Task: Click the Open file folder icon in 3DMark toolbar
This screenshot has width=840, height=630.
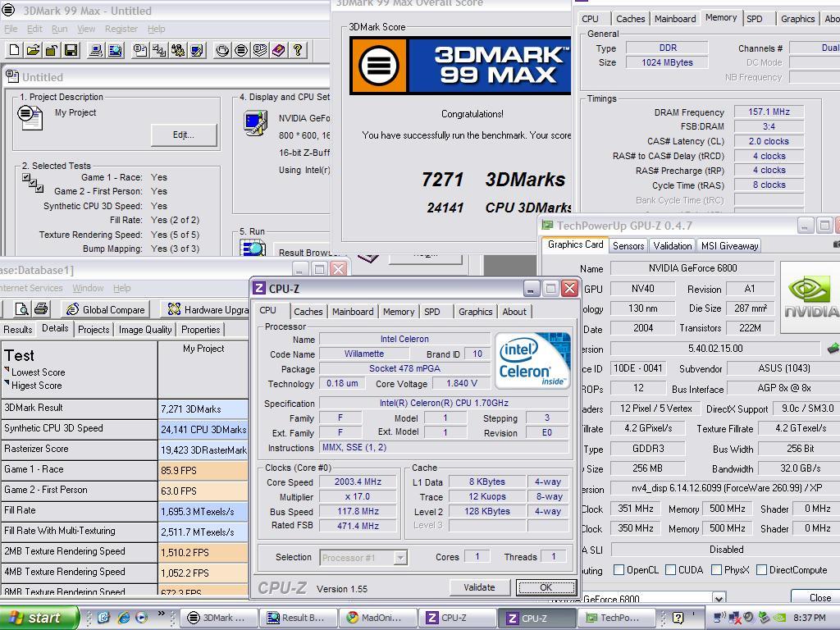Action: pos(33,50)
